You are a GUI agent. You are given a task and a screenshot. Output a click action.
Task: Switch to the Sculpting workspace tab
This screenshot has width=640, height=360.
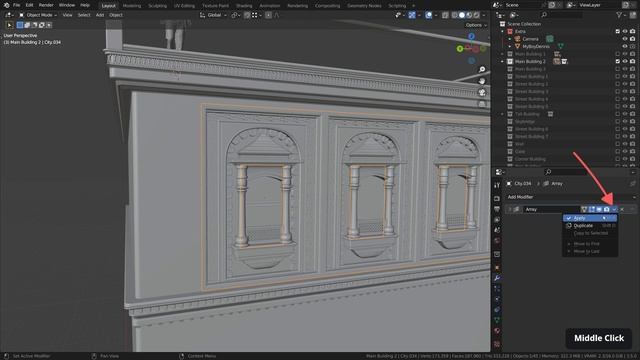(x=157, y=6)
